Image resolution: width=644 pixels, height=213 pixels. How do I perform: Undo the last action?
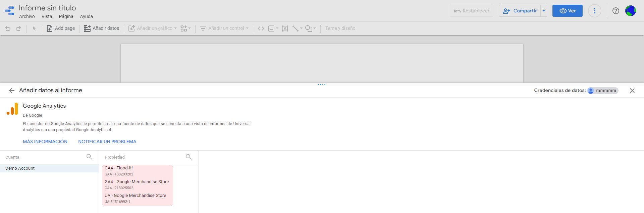[8, 29]
